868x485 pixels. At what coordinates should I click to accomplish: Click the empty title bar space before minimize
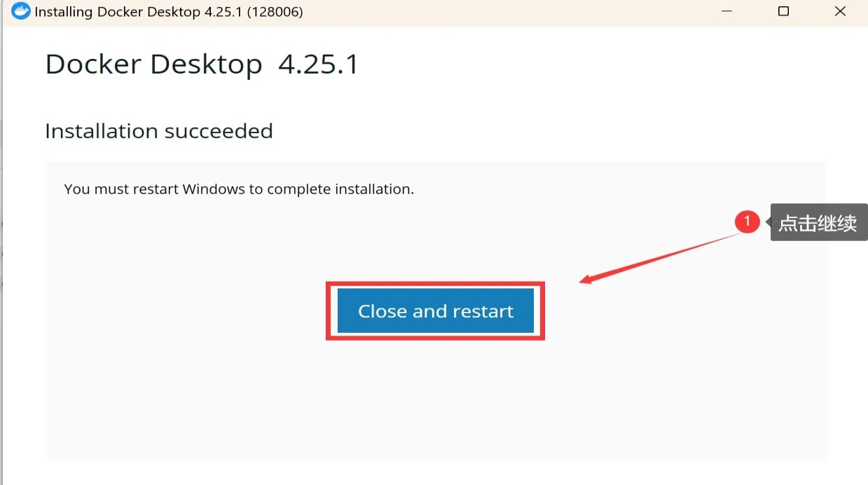[504, 12]
